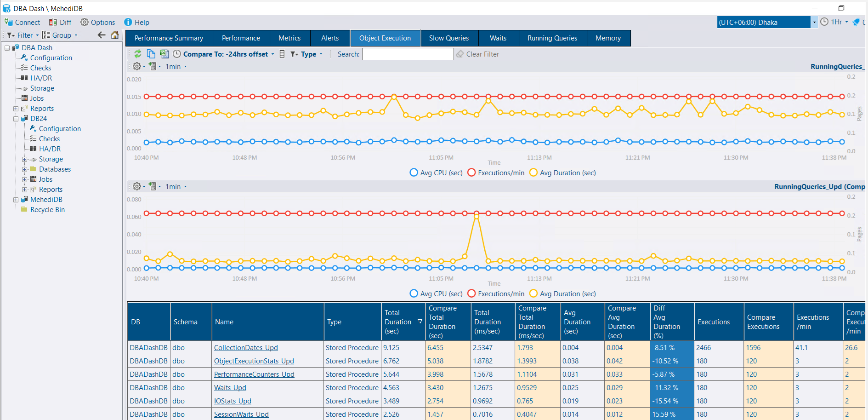The image size is (868, 420).
Task: Toggle Avg CPU series in top chart legend
Action: [x=436, y=173]
